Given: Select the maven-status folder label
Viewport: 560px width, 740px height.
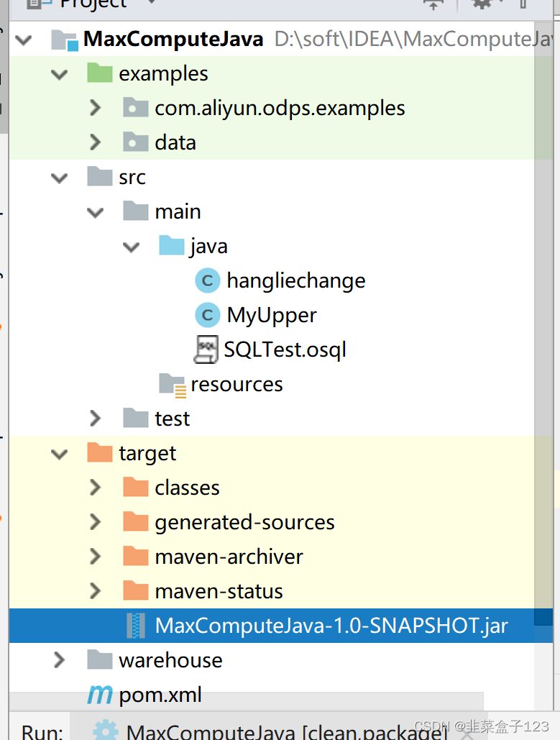Looking at the screenshot, I should [x=219, y=591].
